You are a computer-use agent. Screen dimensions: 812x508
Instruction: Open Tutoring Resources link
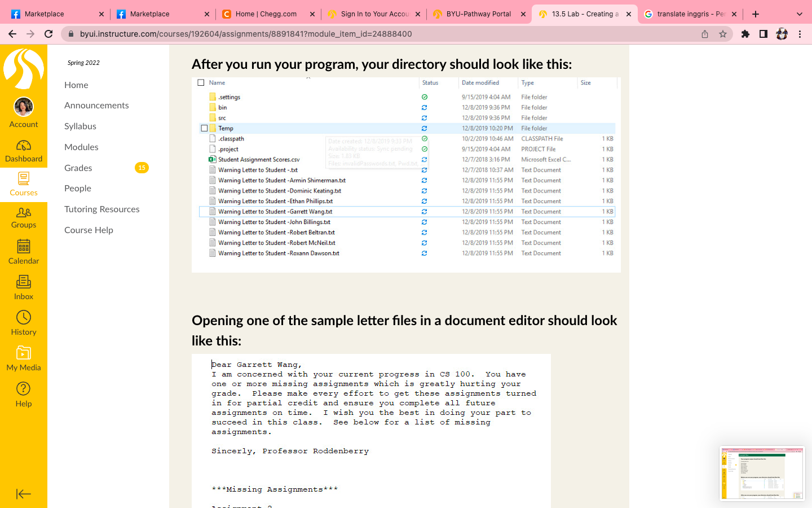[x=101, y=209]
